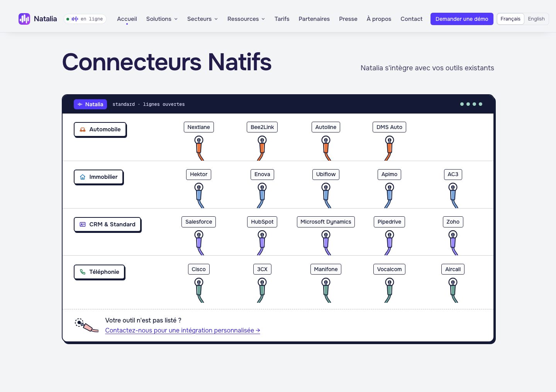Click the blue jack plug under Hektor
The height and width of the screenshot is (392, 556).
[x=199, y=195]
